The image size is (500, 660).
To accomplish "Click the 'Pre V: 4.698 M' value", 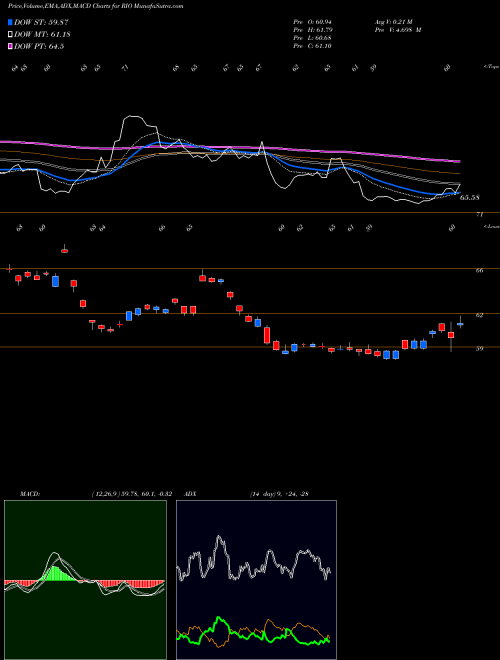I will (x=398, y=30).
